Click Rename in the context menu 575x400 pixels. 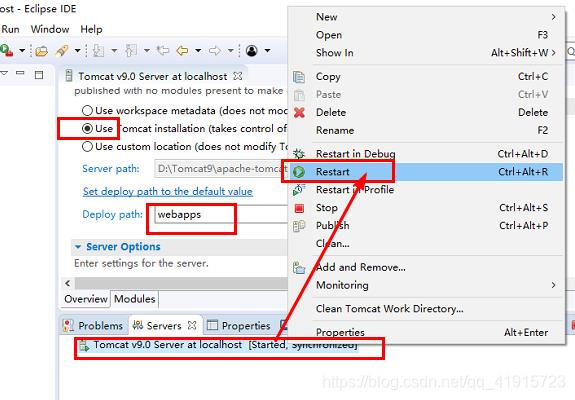point(427,130)
